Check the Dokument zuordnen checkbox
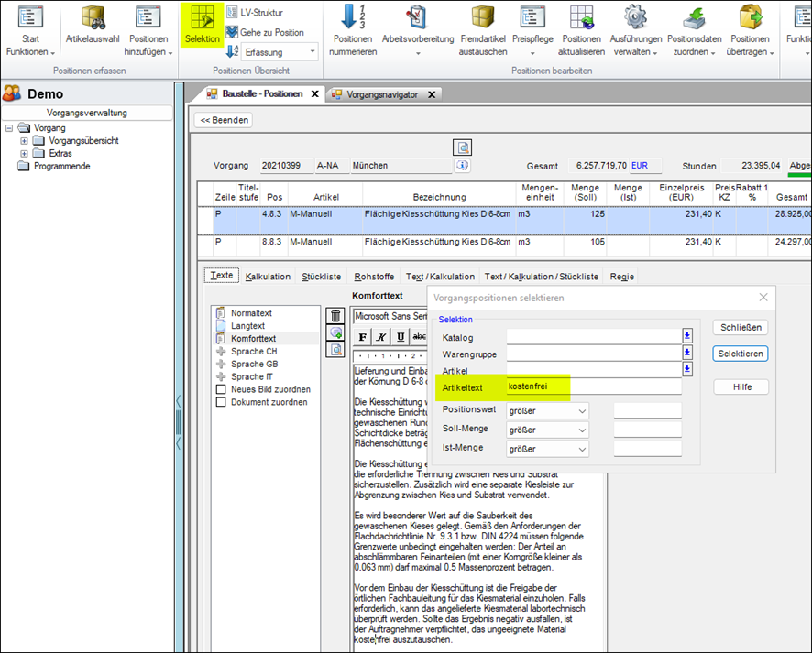The image size is (812, 653). 221,402
